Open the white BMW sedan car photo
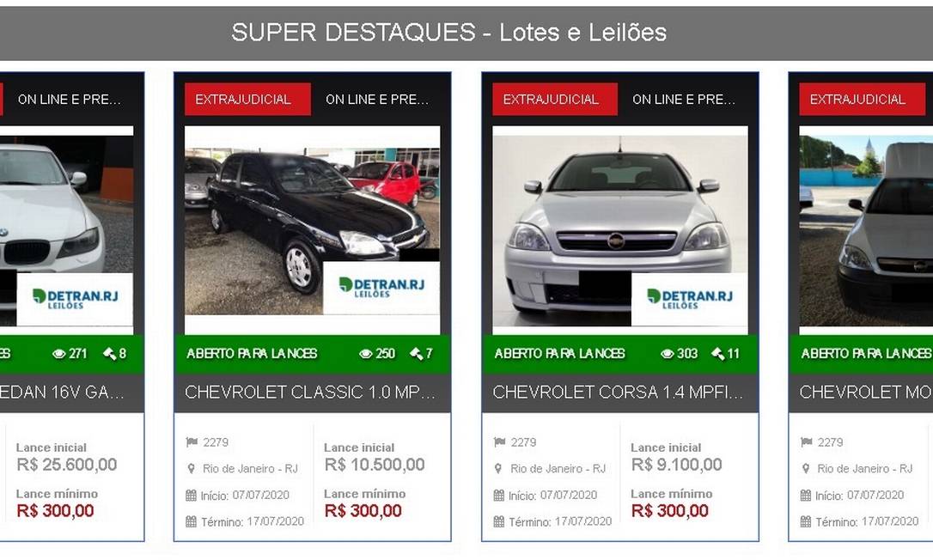This screenshot has width=933, height=560. point(66,229)
